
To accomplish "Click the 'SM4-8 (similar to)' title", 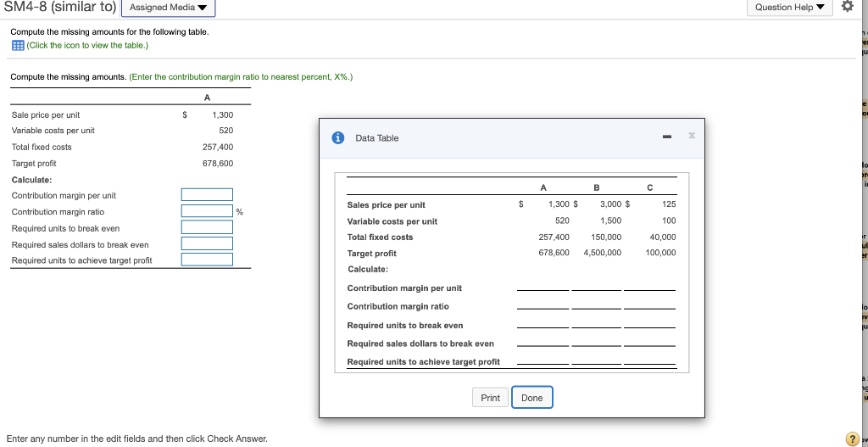I will coord(59,7).
